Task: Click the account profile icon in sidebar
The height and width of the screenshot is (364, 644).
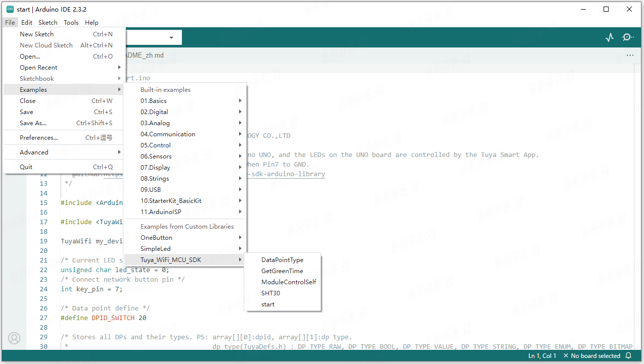Action: click(x=14, y=338)
